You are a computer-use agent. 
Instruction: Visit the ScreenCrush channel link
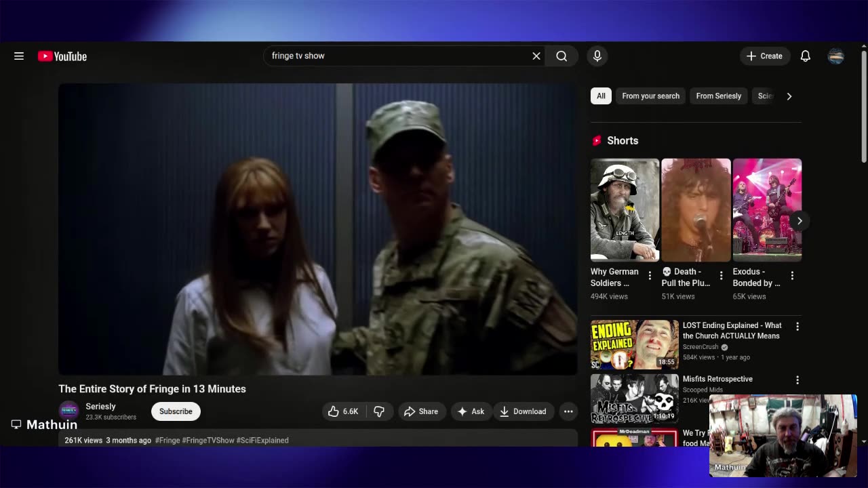tap(701, 347)
